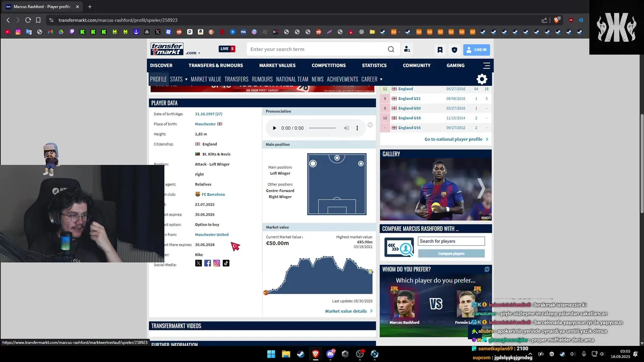Click the market value chart
The height and width of the screenshot is (362, 644).
tap(318, 276)
